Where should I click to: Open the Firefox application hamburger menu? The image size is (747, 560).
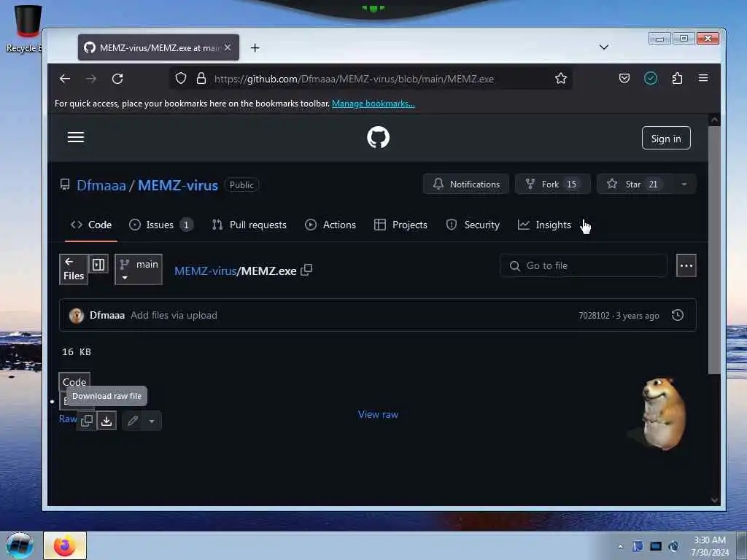[703, 77]
